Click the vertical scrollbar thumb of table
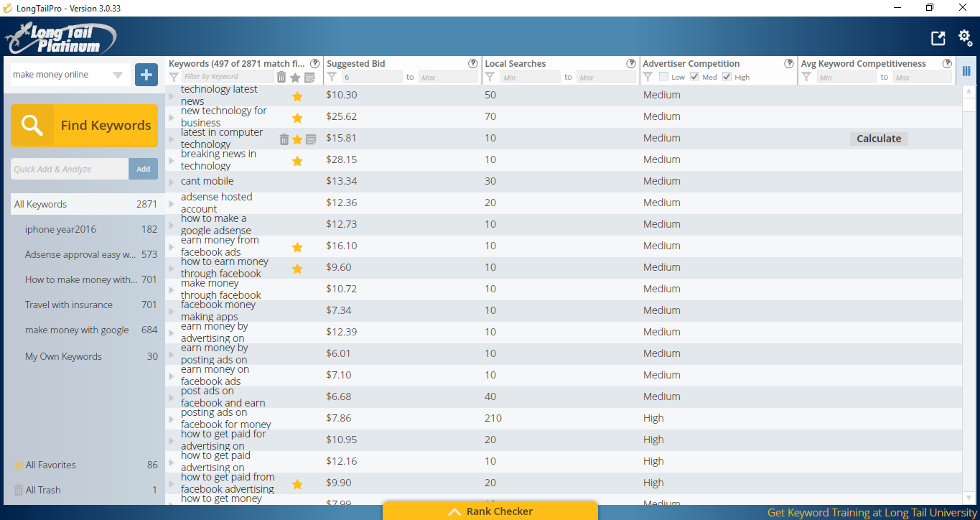The image size is (980, 520). click(x=969, y=105)
